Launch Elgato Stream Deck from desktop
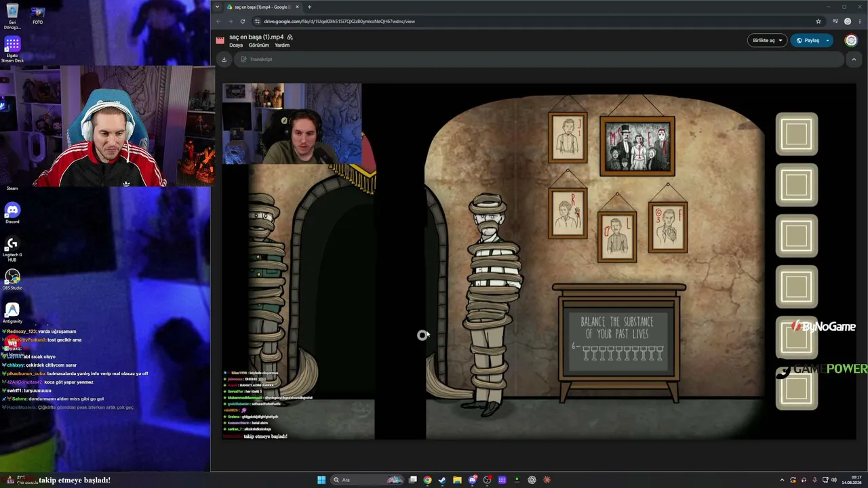868x488 pixels. pyautogui.click(x=12, y=49)
